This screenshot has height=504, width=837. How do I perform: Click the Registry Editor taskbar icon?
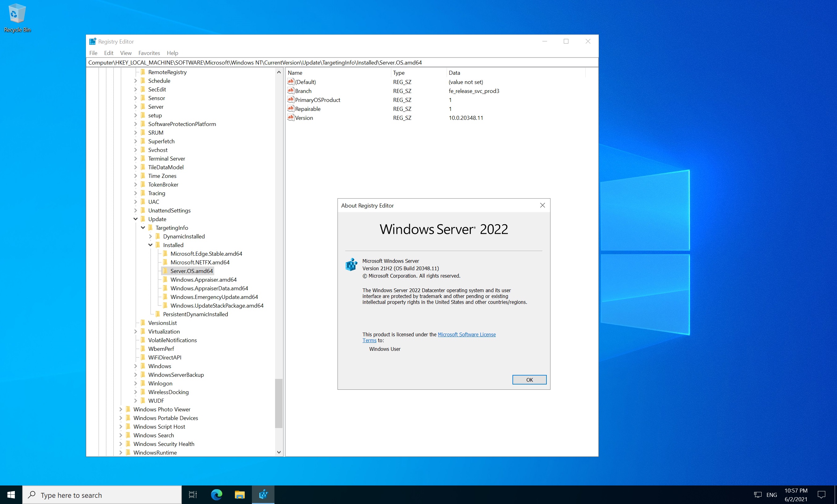tap(263, 495)
